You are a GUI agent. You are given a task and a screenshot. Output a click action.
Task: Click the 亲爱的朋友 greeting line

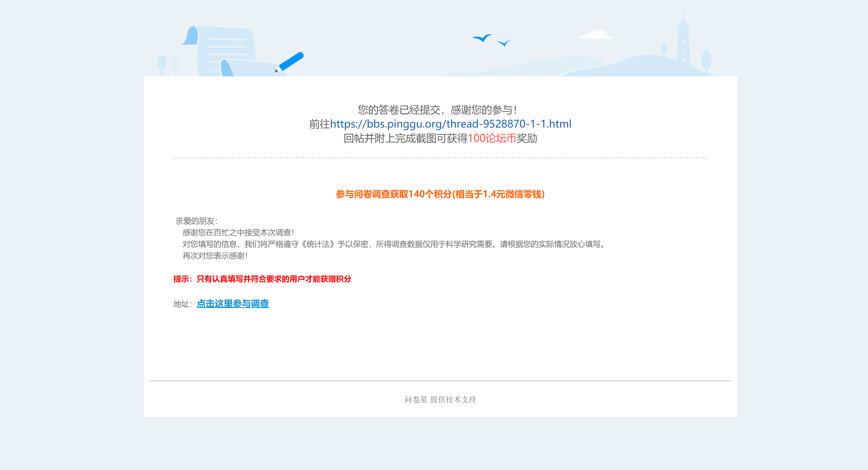click(x=196, y=221)
